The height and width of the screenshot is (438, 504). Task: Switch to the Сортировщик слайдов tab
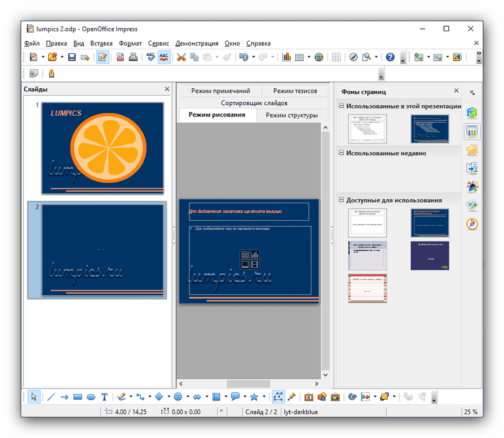pos(254,103)
